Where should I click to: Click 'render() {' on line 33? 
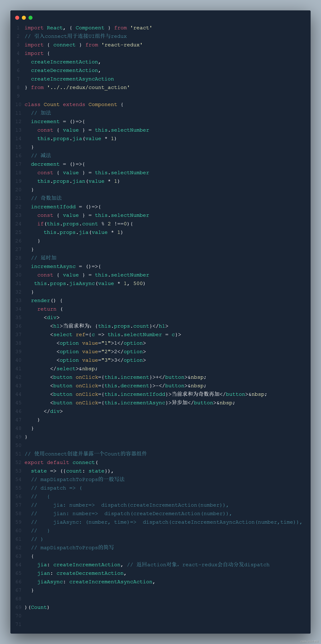click(46, 301)
